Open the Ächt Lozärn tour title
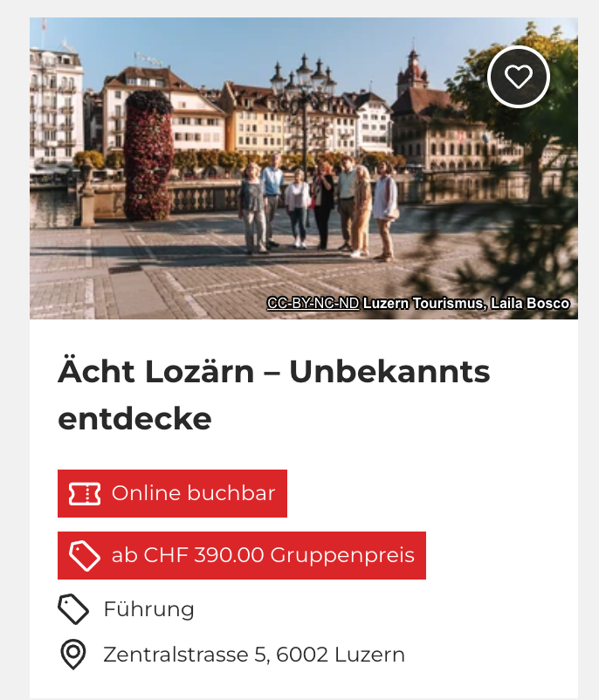Screen dimensions: 599x700 tap(274, 395)
